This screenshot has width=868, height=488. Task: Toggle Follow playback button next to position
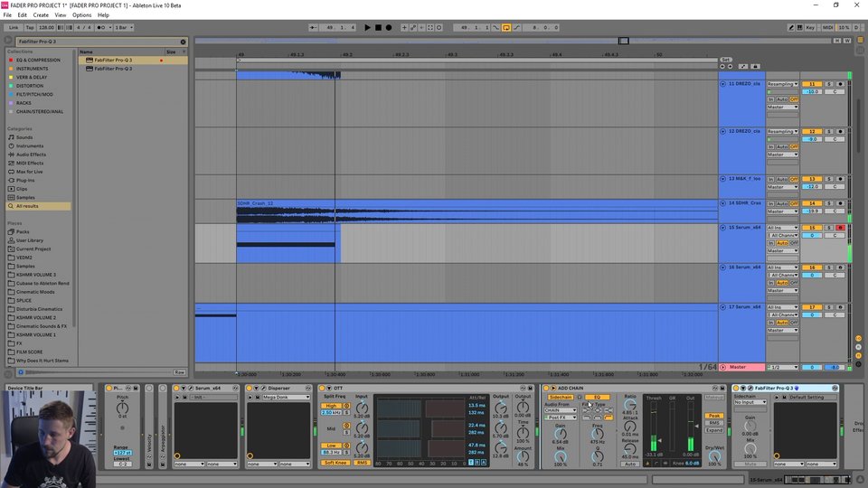pos(314,27)
